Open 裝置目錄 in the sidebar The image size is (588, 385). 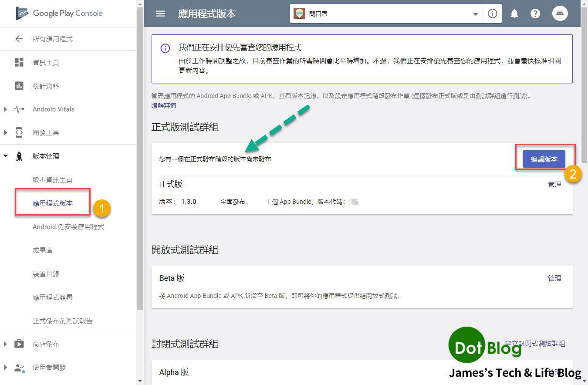[46, 274]
